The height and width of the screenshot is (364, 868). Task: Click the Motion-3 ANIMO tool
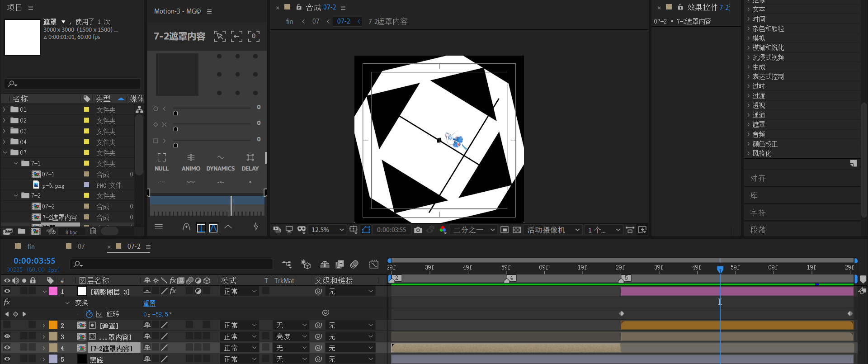191,162
